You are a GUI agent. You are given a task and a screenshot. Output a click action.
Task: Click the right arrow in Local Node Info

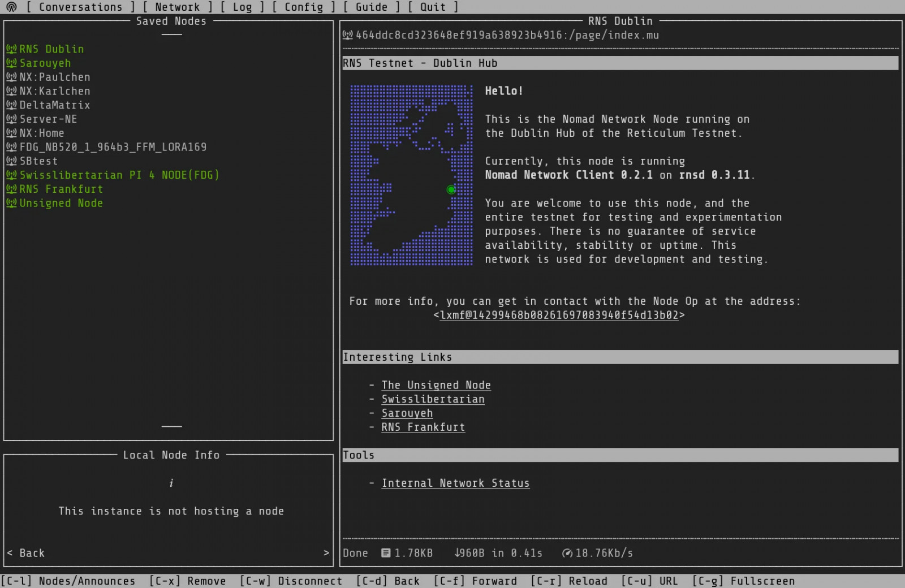click(x=326, y=553)
